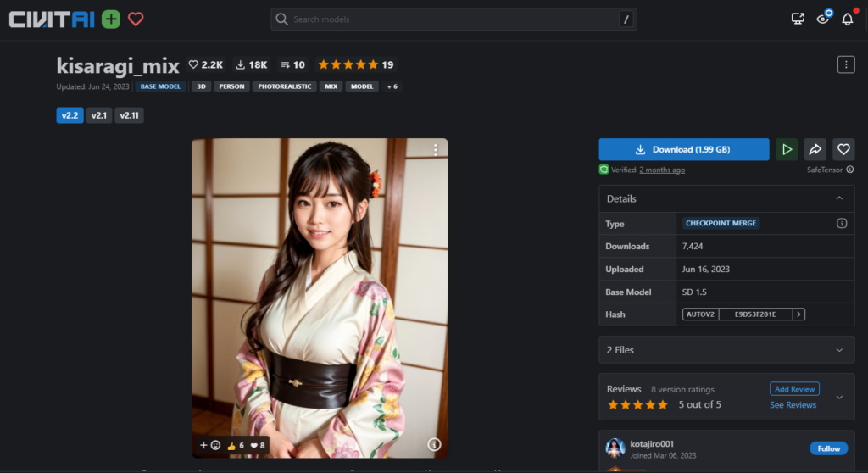This screenshot has height=473, width=868.
Task: Expand the Reviews section chevron
Action: [x=839, y=397]
